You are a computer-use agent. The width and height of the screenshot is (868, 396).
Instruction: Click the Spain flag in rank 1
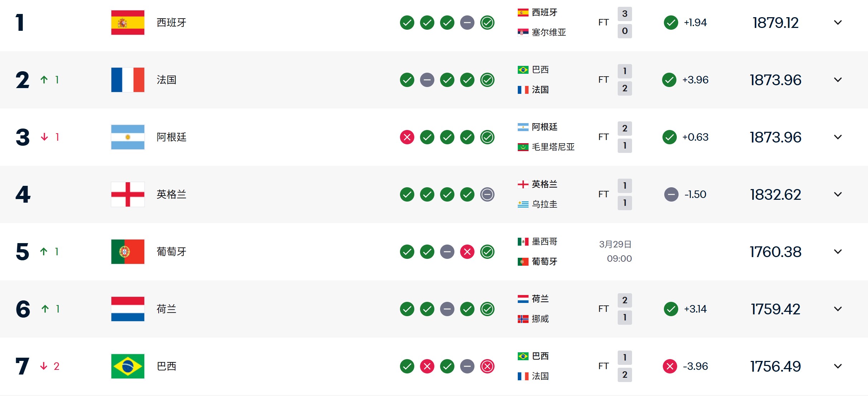[127, 23]
